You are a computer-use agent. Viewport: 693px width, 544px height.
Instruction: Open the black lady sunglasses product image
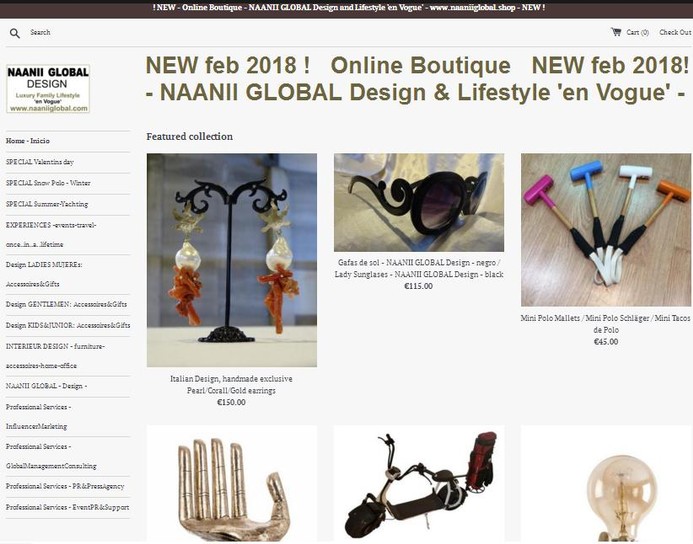coord(419,202)
